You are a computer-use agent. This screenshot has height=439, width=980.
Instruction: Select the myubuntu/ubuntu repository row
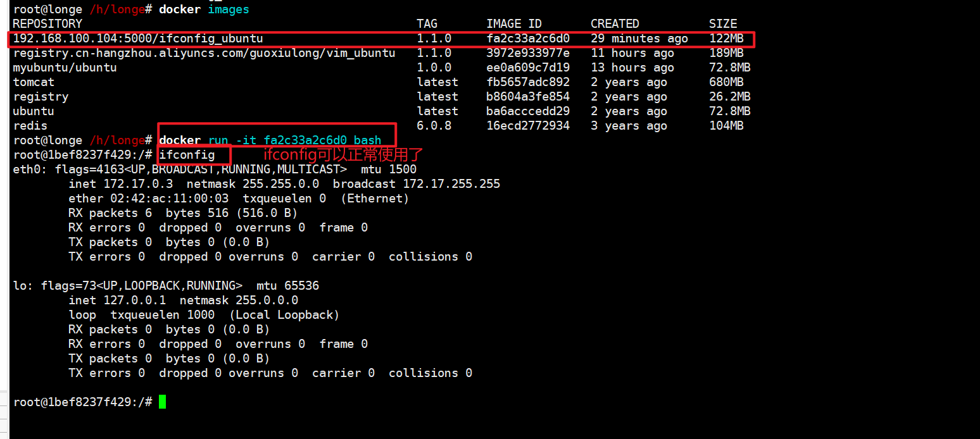point(65,68)
